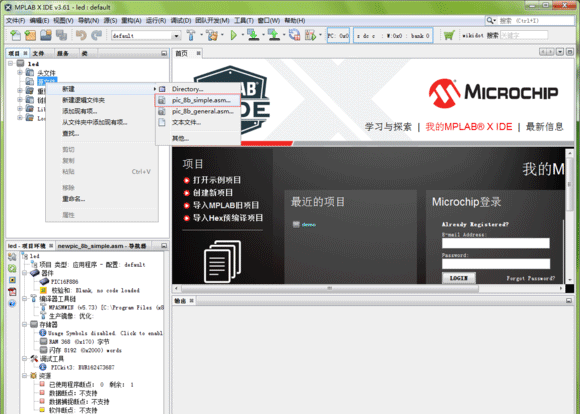Click the green shopping cart icon
The height and width of the screenshot is (414, 580).
(449, 36)
